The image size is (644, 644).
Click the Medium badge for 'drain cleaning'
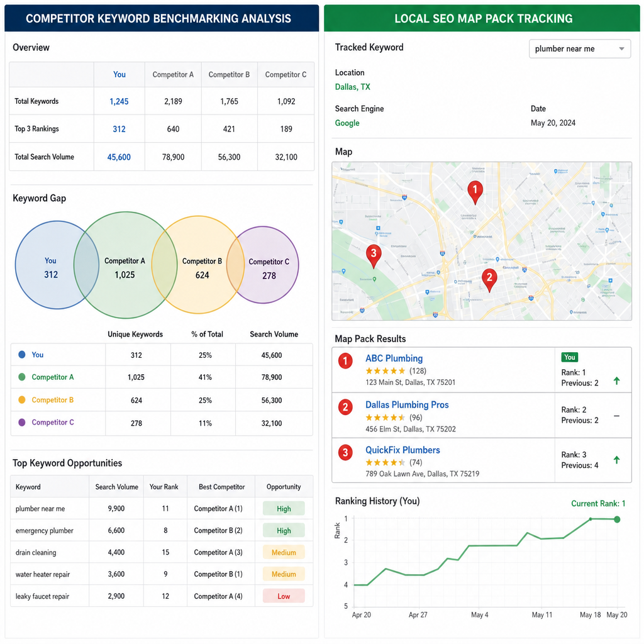coord(284,552)
